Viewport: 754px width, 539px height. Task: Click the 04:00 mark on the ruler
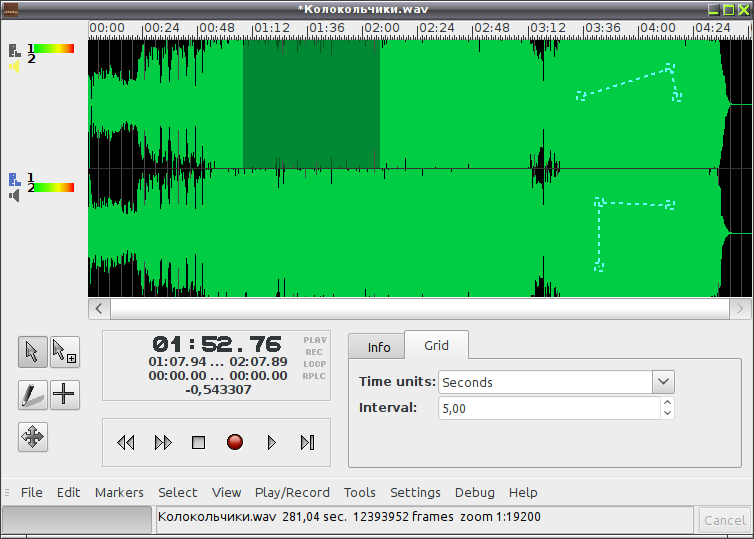tap(657, 28)
